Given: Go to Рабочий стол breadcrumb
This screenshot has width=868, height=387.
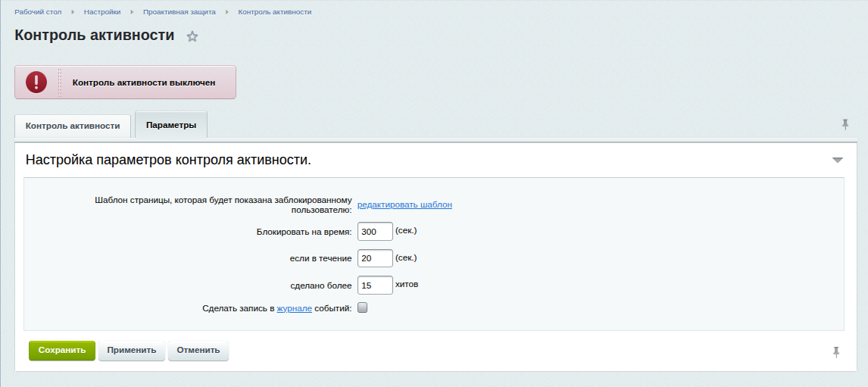Looking at the screenshot, I should click(38, 12).
